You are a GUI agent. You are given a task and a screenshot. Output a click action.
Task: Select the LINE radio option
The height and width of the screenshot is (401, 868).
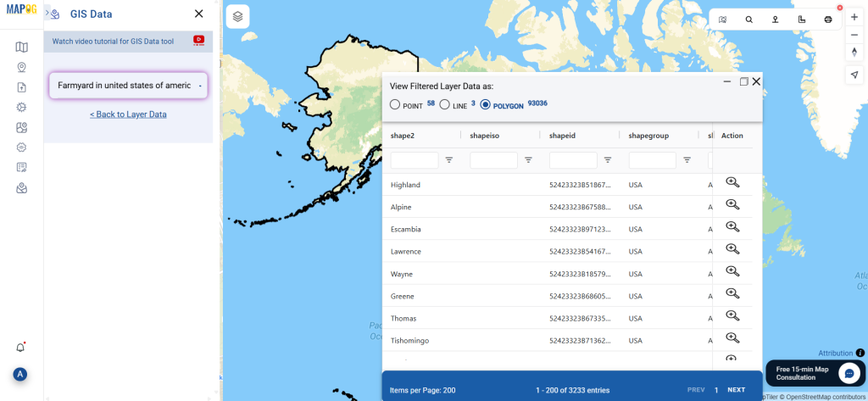tap(444, 105)
